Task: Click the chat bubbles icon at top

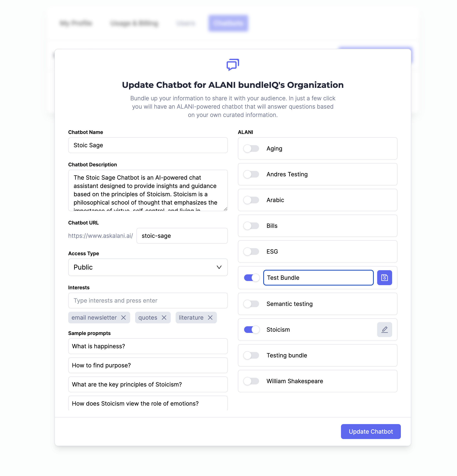Action: click(x=233, y=65)
